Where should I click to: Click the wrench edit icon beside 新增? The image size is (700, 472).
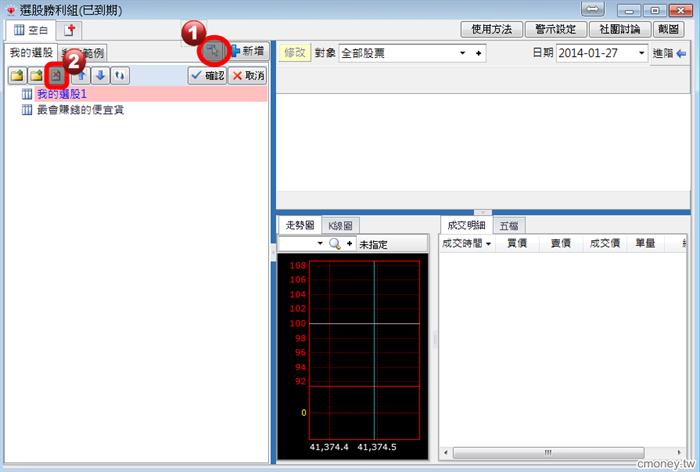(213, 50)
